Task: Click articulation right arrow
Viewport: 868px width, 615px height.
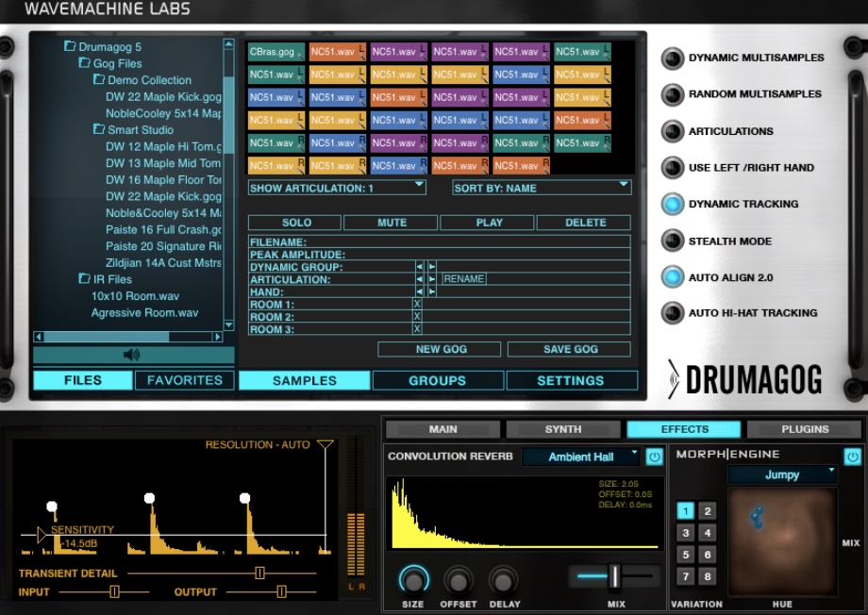Action: click(432, 279)
